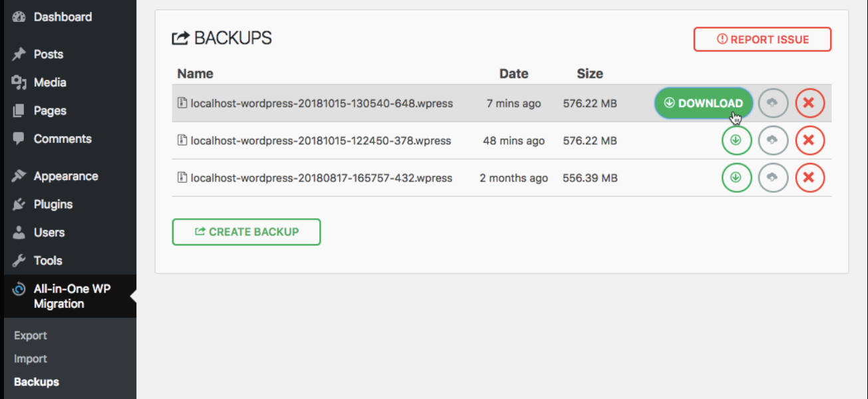Image resolution: width=868 pixels, height=399 pixels.
Task: Restore backup localhost-wordpress-20180817-165757-432 via cloud icon
Action: 773,178
